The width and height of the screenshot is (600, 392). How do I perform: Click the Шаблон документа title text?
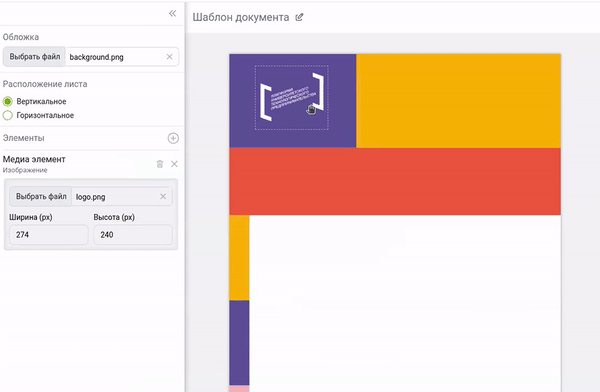pyautogui.click(x=241, y=17)
